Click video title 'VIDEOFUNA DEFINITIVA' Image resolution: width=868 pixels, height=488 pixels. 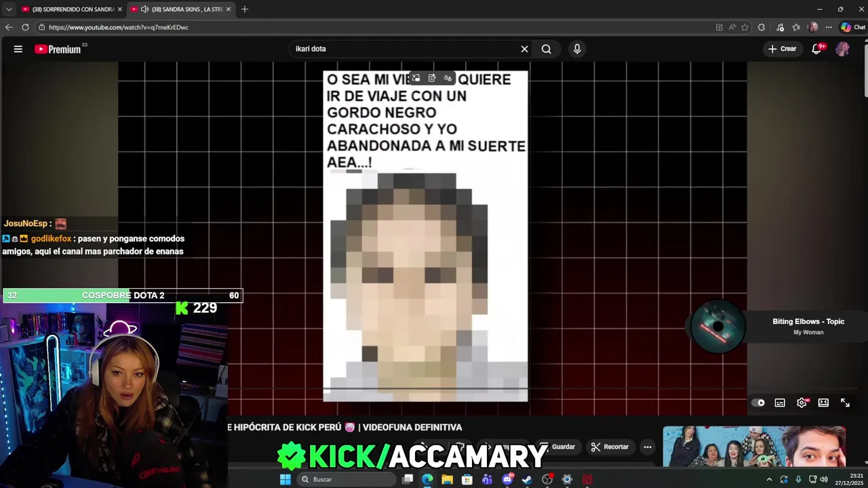[413, 427]
